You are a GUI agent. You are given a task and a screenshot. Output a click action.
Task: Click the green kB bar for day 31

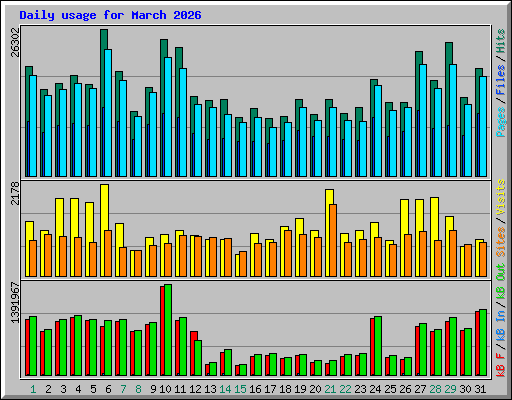pos(483,343)
